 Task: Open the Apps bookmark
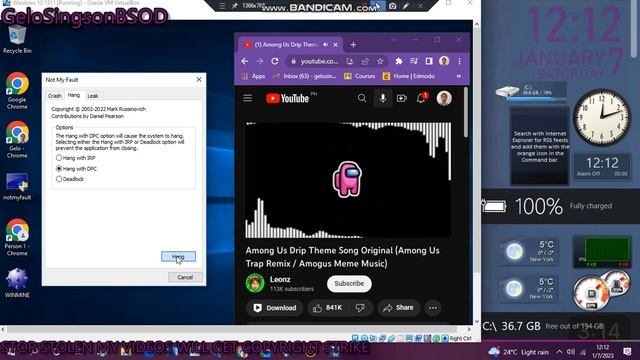[x=253, y=76]
